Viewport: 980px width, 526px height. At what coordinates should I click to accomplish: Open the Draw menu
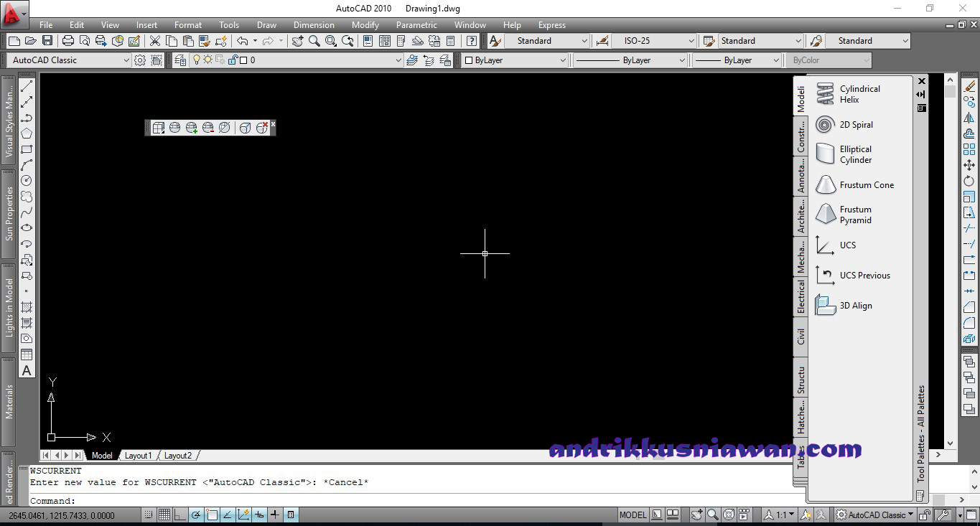(x=266, y=24)
